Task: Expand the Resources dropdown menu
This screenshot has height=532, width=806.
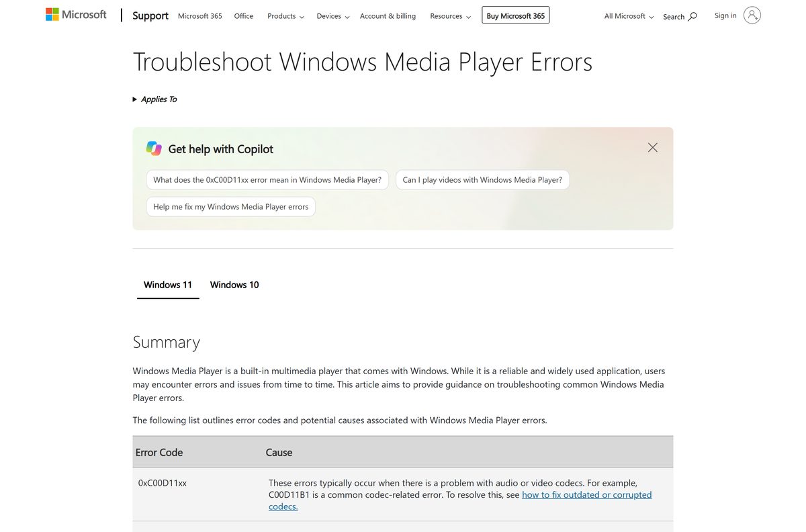Action: [x=450, y=16]
